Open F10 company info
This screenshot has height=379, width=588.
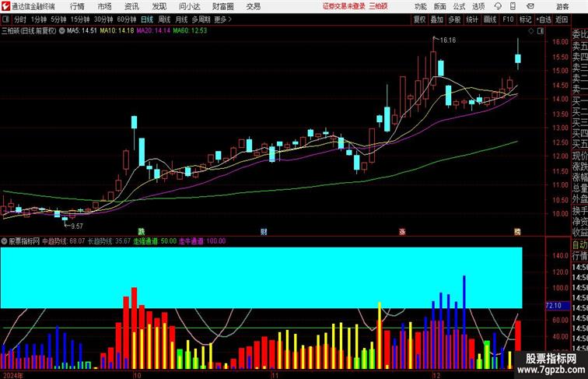point(508,19)
